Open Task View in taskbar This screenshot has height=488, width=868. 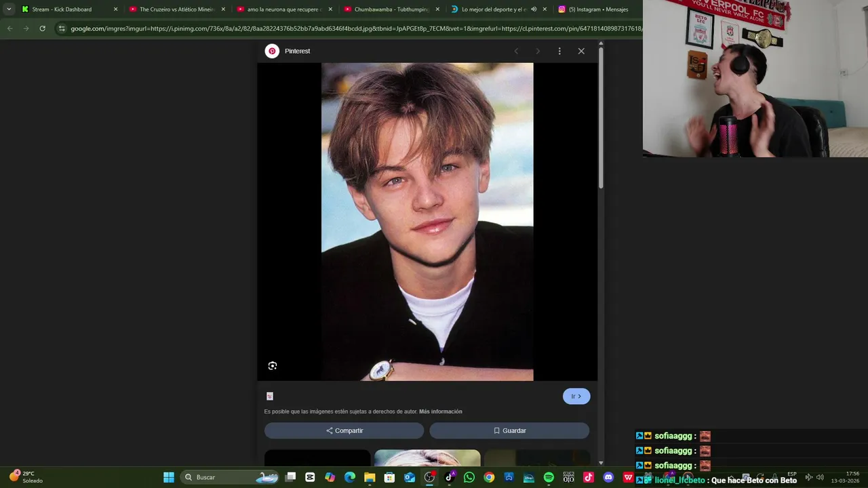291,477
